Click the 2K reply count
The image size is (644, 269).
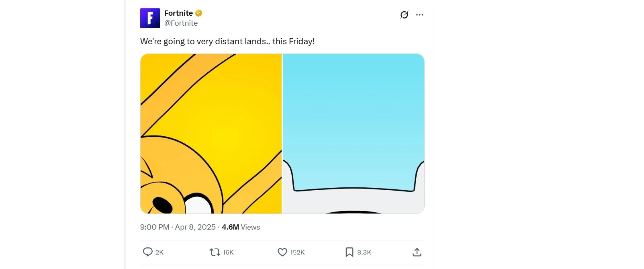point(159,253)
